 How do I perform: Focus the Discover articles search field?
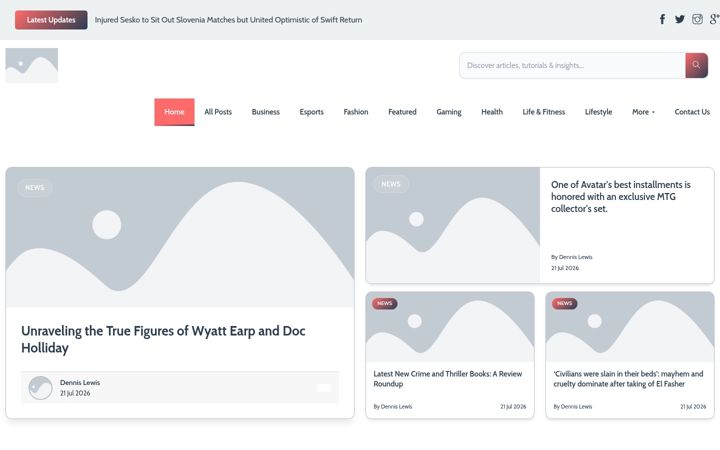coord(572,65)
